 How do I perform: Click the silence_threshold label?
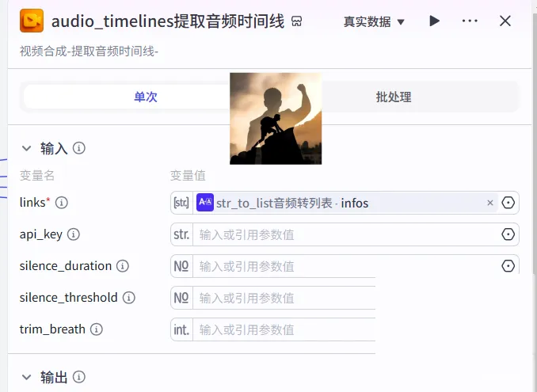[68, 298]
